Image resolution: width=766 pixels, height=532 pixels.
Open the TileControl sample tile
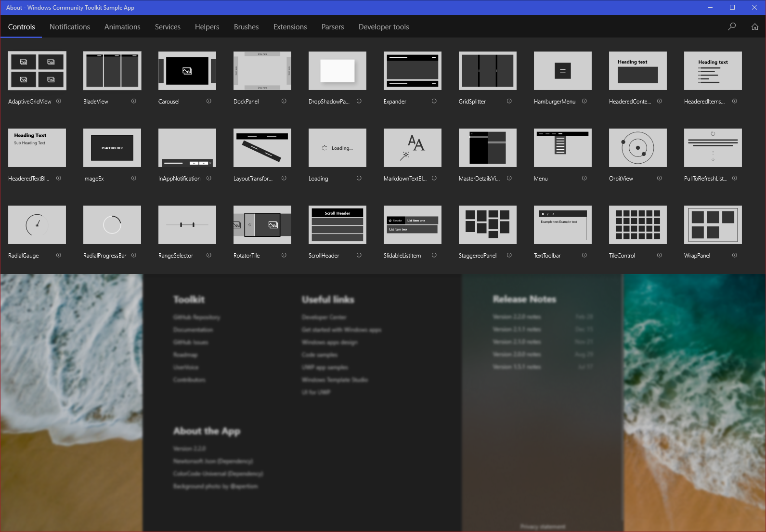pos(638,225)
